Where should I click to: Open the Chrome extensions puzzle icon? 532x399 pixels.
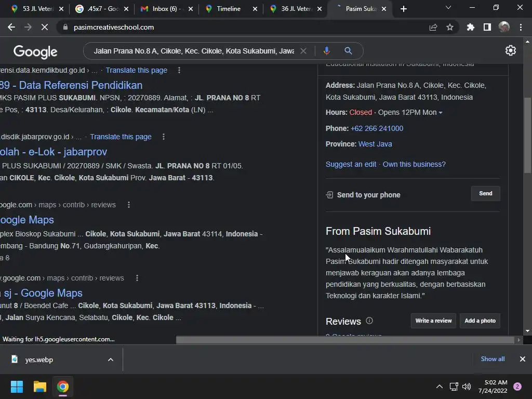tap(470, 27)
